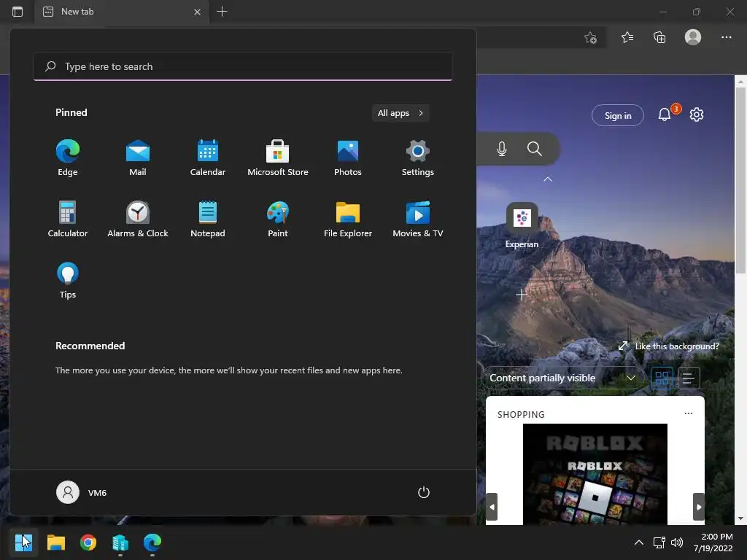This screenshot has height=560, width=747.
Task: Open the volume tray icon
Action: tap(676, 542)
